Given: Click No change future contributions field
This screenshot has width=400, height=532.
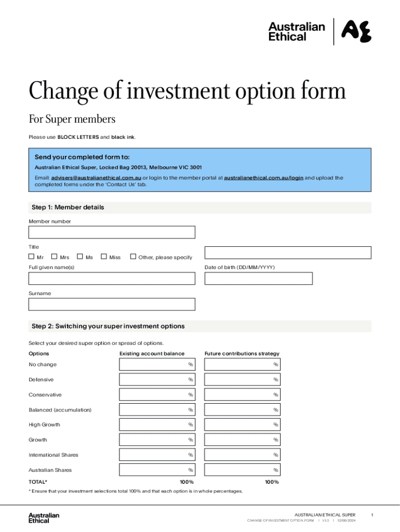Looking at the screenshot, I should click(242, 365).
